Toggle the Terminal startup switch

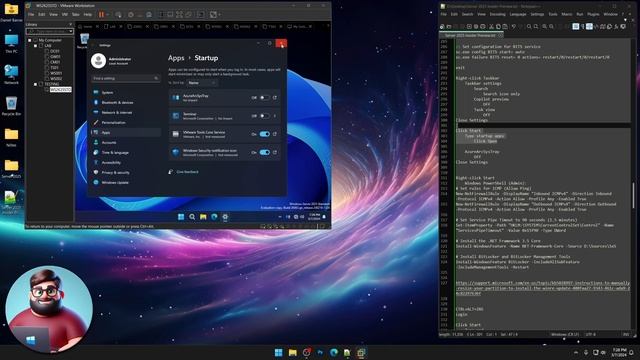(x=264, y=116)
